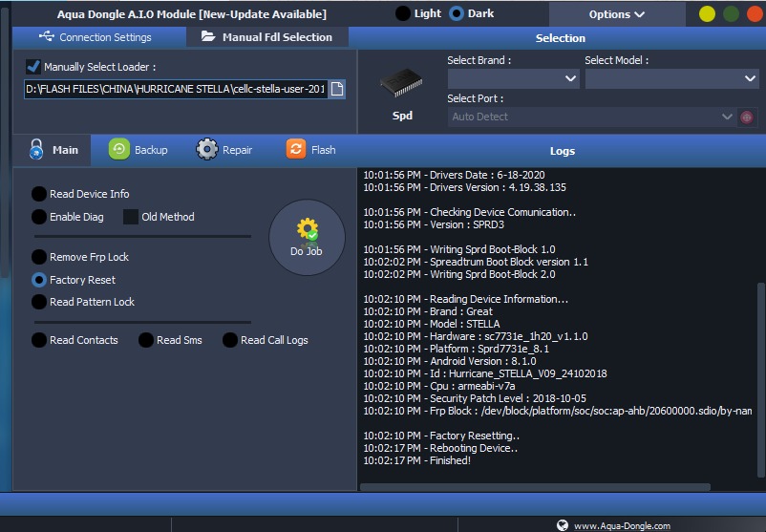Click log line 'Drivers Version : 4.19.38.135'
The height and width of the screenshot is (532, 766).
tap(464, 187)
